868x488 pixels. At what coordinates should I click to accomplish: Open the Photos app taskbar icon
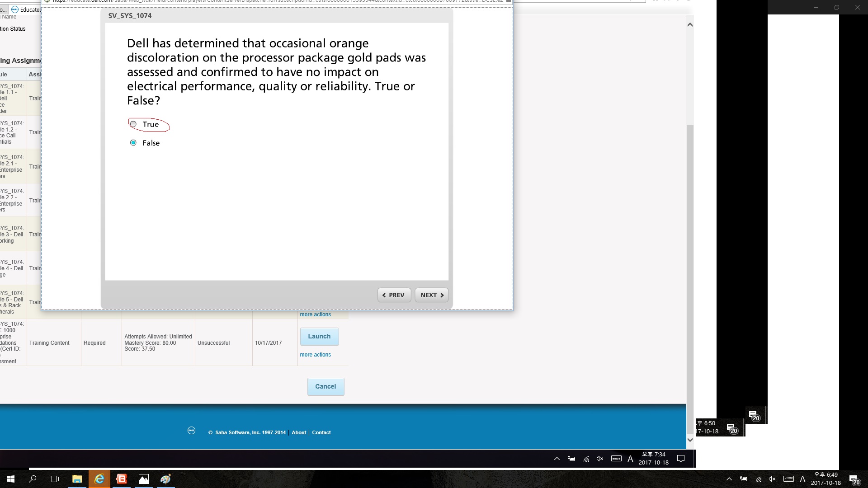point(143,479)
